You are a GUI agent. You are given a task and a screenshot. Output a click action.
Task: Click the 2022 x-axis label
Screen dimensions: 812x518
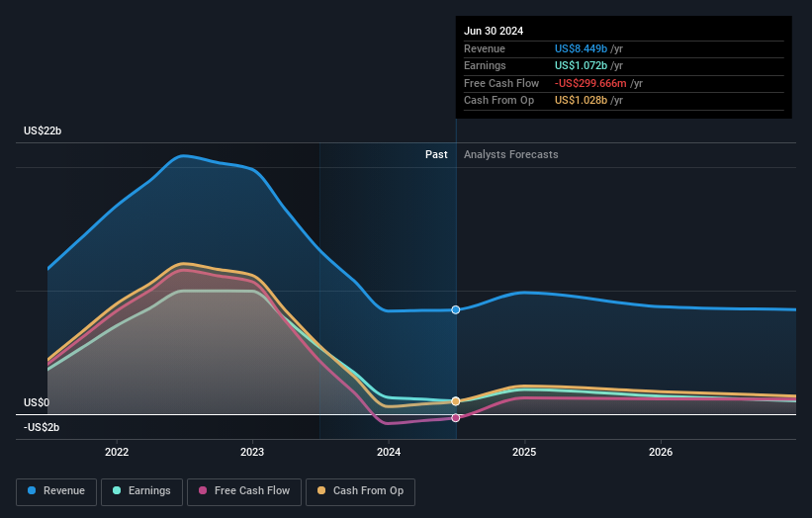click(x=117, y=453)
